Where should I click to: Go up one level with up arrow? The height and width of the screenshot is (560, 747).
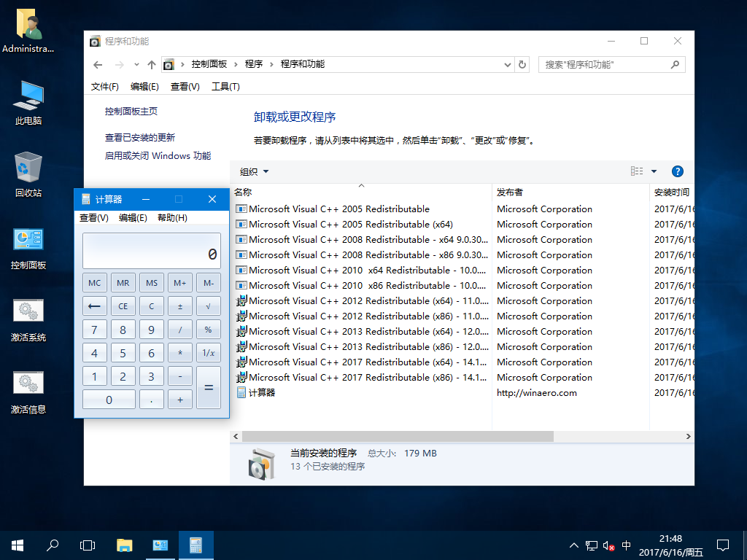152,64
